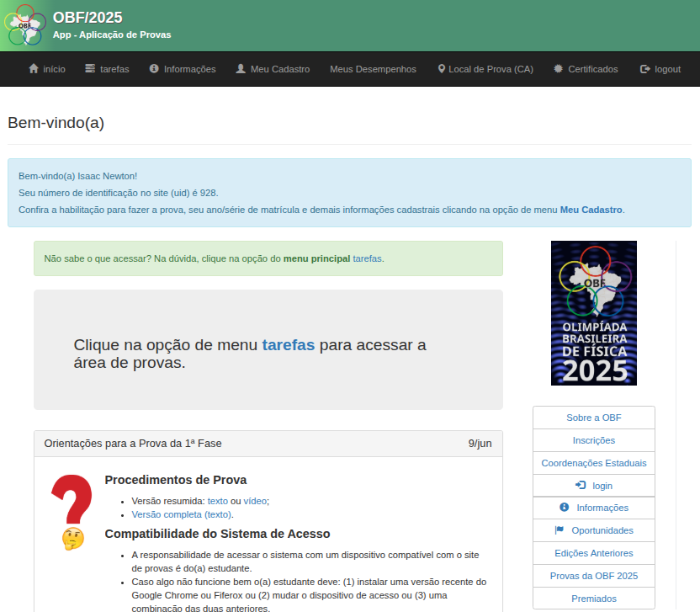Open Oportunidades in the sidebar
Screen dimensions: 700x612
pos(594,530)
